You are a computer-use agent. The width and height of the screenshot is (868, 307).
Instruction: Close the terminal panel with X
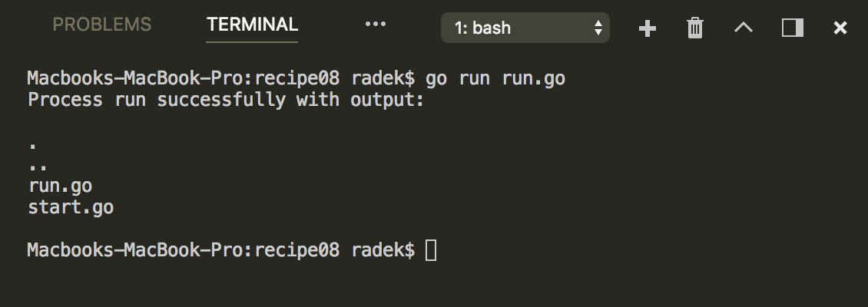pyautogui.click(x=840, y=28)
